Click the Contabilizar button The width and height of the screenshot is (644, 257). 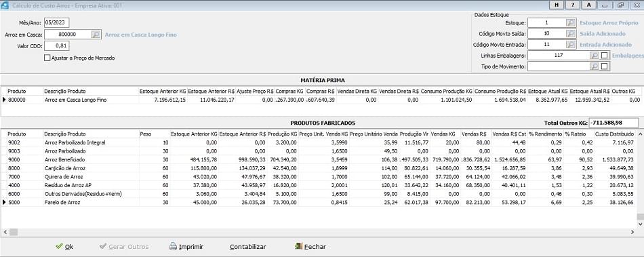tap(247, 247)
